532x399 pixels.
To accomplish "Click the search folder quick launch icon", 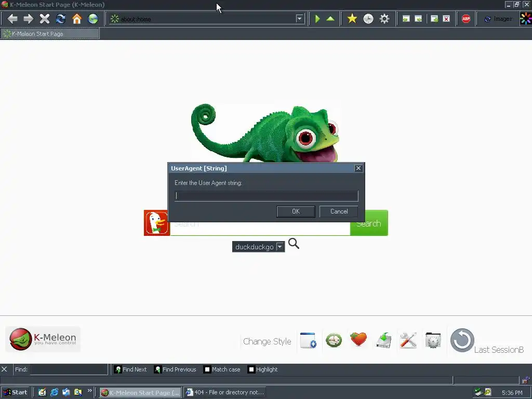I will tap(78, 392).
